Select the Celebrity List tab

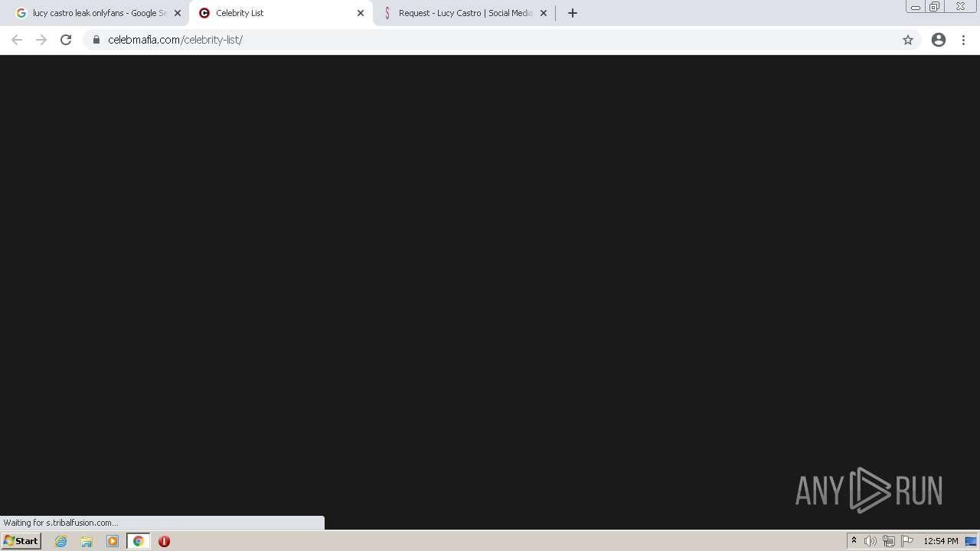[281, 13]
